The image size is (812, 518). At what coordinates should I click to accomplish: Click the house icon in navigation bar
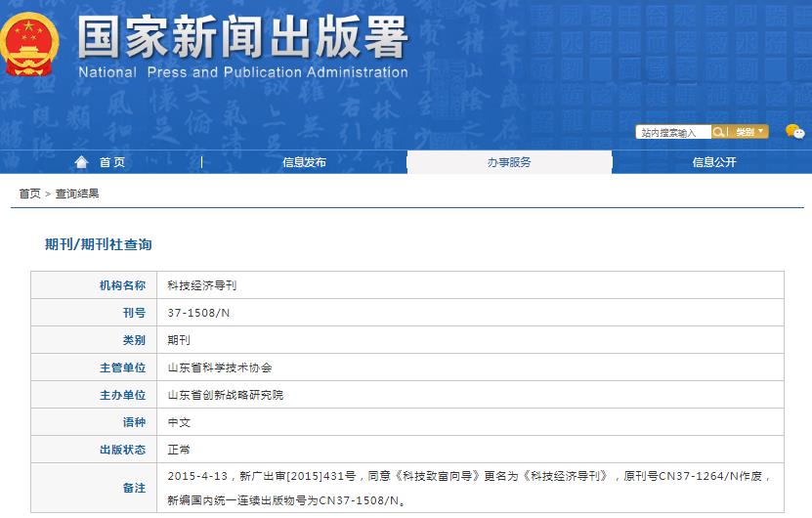click(x=81, y=162)
